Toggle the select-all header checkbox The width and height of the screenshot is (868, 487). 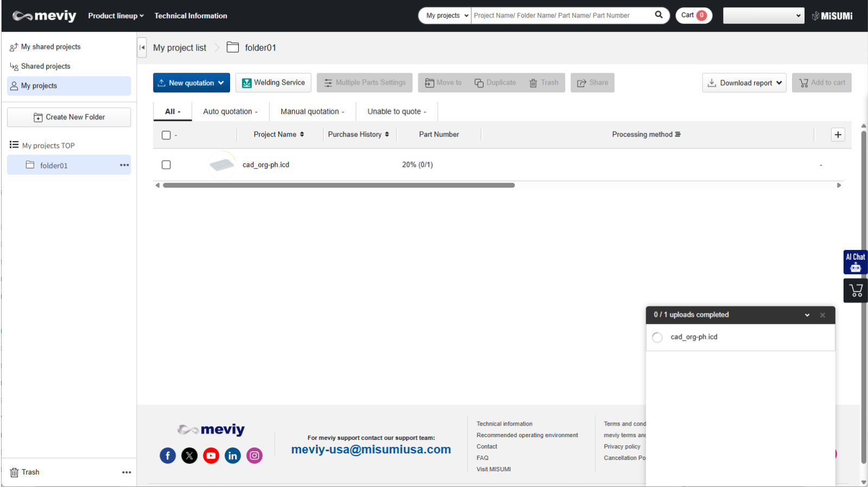[167, 135]
